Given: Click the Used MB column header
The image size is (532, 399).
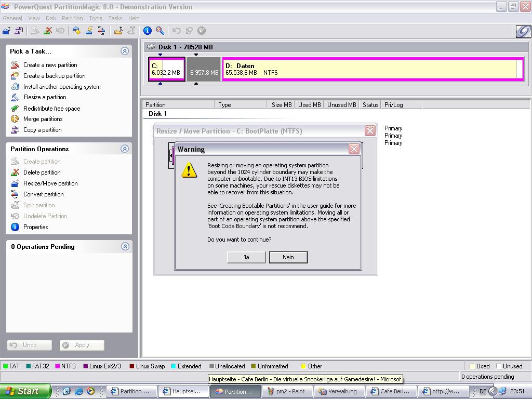Looking at the screenshot, I should tap(309, 105).
